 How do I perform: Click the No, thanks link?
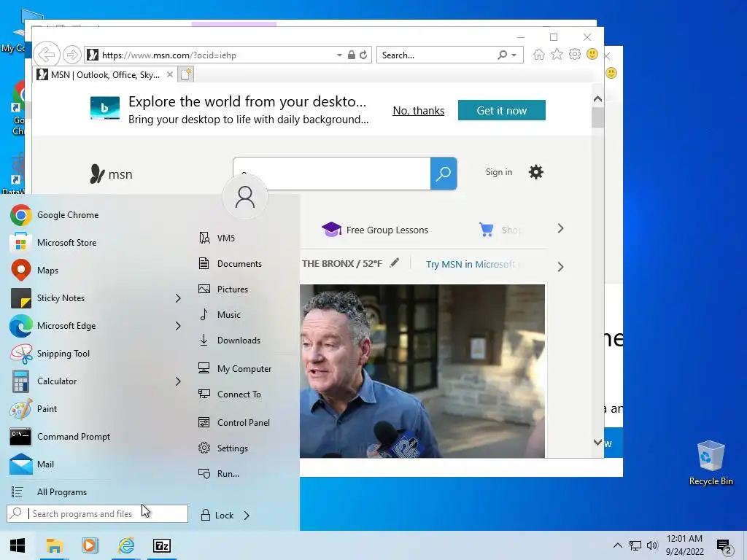[418, 111]
